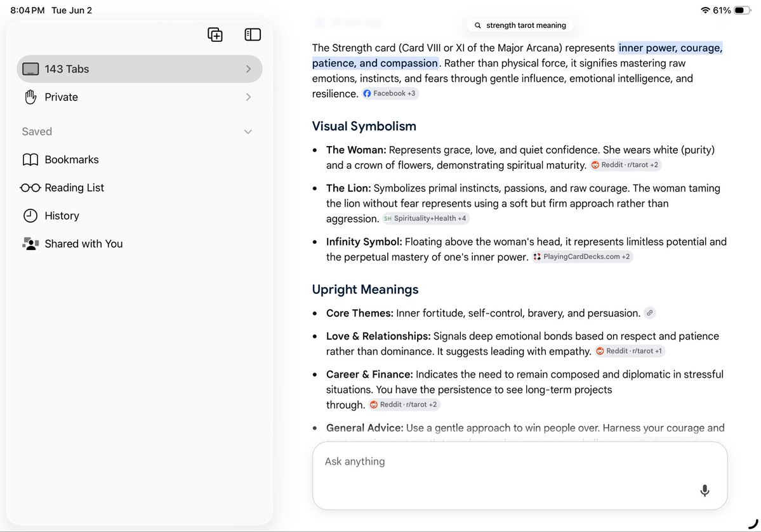The image size is (761, 532).
Task: Open Reddit r/tarot +2 source under Career & Finance
Action: 404,404
